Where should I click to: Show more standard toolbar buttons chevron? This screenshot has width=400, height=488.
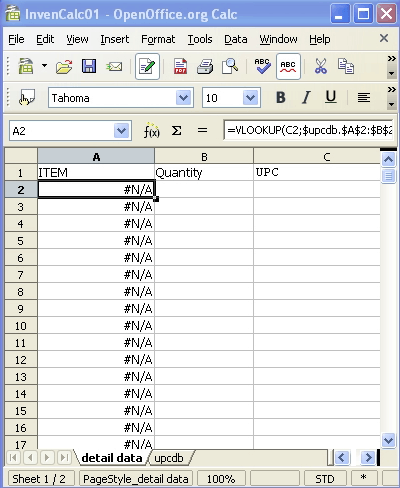pyautogui.click(x=392, y=59)
